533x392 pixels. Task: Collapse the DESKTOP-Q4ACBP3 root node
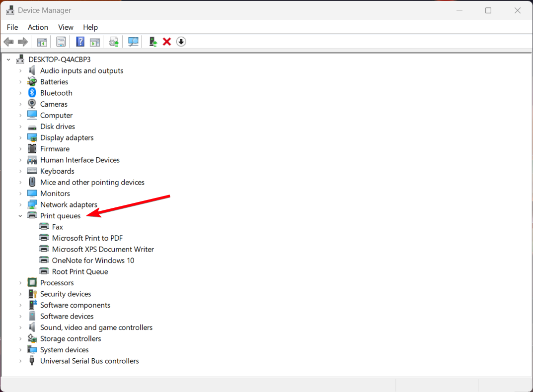(x=8, y=60)
